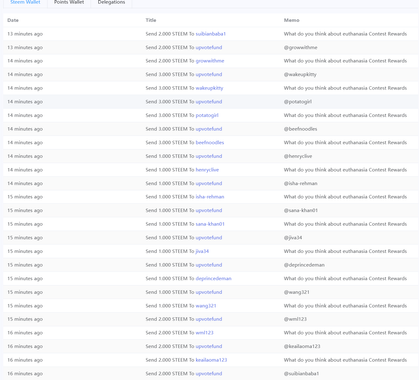The width and height of the screenshot is (419, 380).
Task: Open jiva34 recipient link
Action: (202, 251)
